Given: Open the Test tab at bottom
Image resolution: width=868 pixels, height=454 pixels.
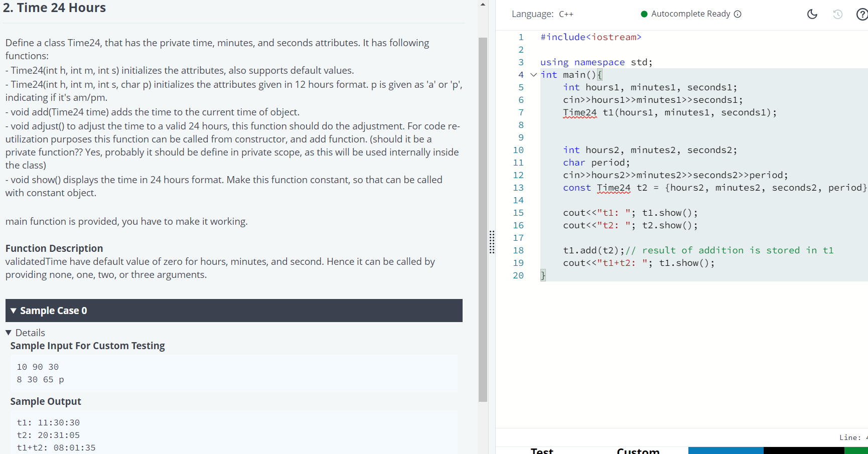Looking at the screenshot, I should (x=542, y=450).
